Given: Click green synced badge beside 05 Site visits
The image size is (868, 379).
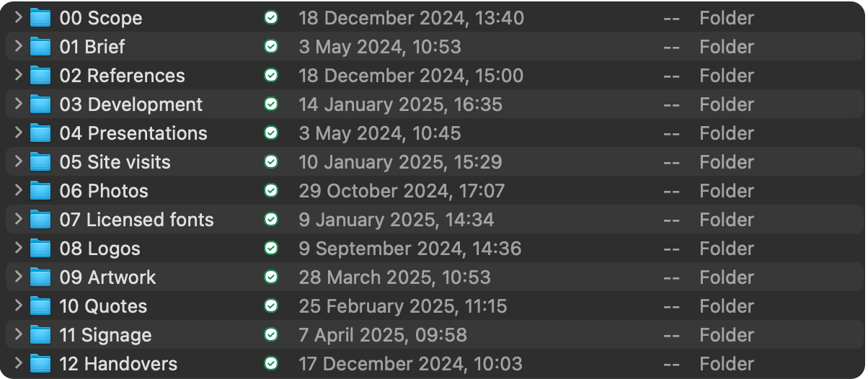Looking at the screenshot, I should 271,162.
